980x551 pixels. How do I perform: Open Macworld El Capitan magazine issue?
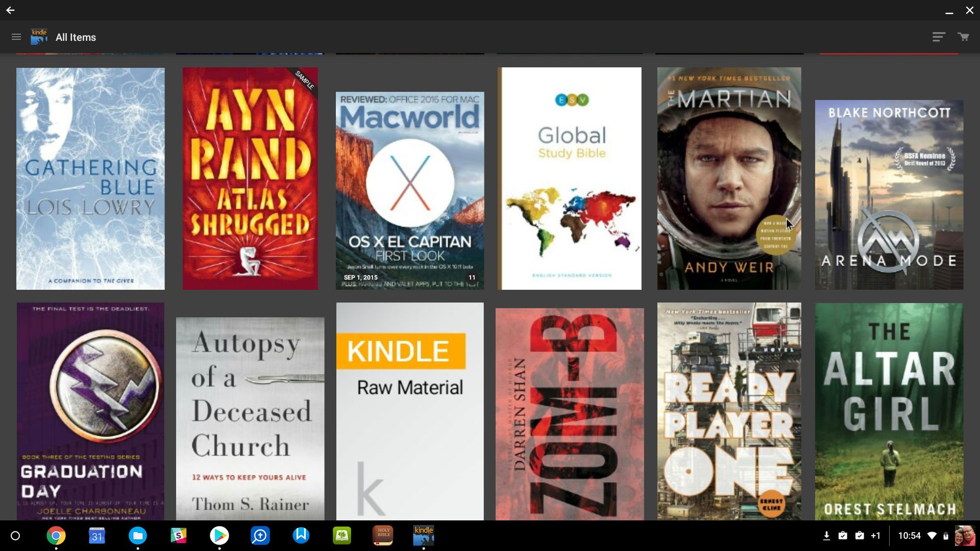(410, 191)
